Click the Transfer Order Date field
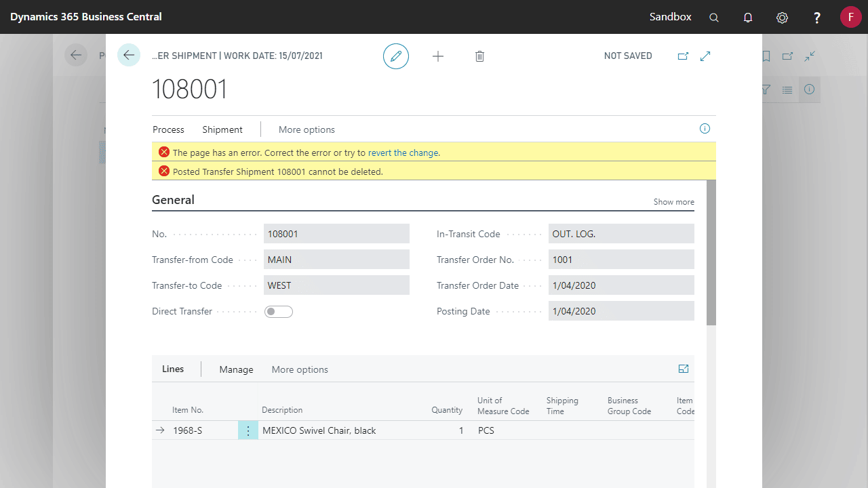Viewport: 868px width, 488px height. tap(621, 285)
